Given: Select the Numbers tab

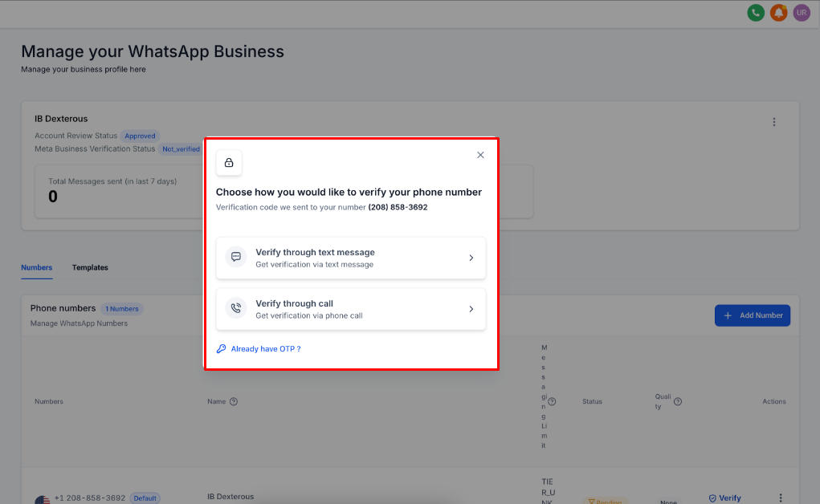Looking at the screenshot, I should tap(37, 267).
